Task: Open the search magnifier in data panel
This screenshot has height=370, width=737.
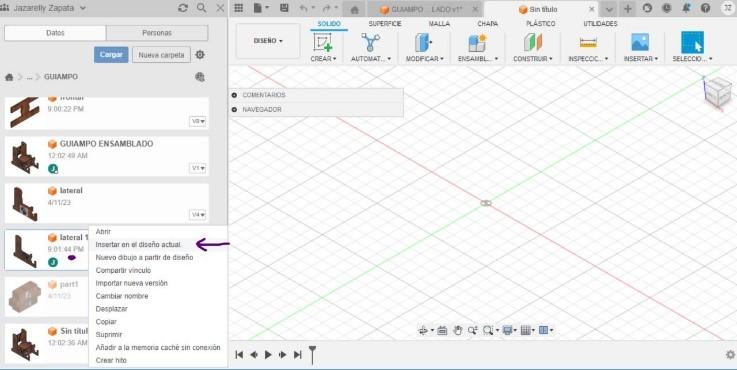Action: point(201,8)
